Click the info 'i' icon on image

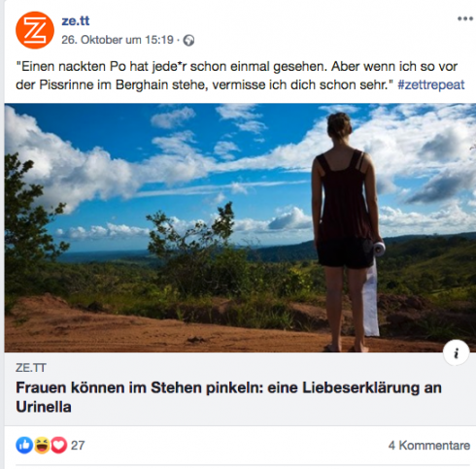point(457,352)
